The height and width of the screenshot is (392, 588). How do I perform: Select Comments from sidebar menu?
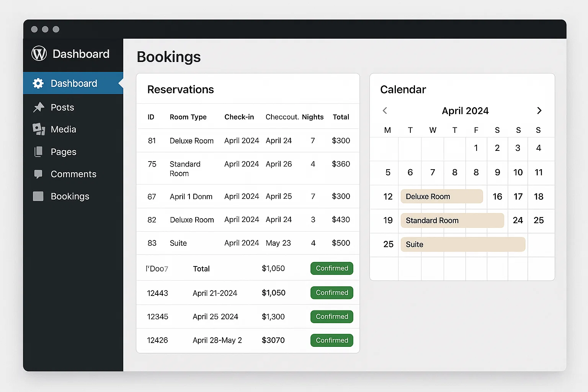pos(73,174)
